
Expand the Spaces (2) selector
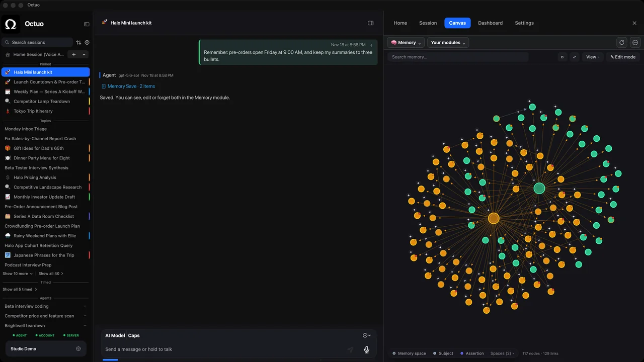[x=502, y=353]
